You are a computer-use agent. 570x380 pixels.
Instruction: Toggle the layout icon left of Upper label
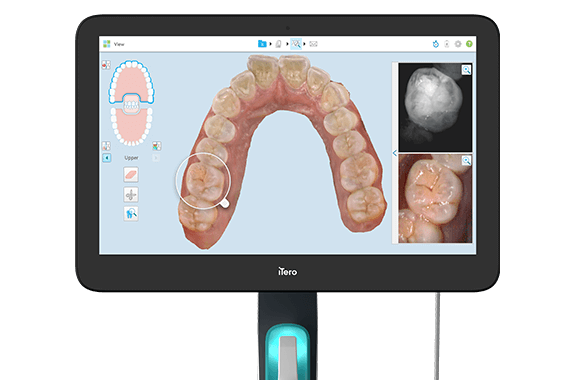[106, 146]
